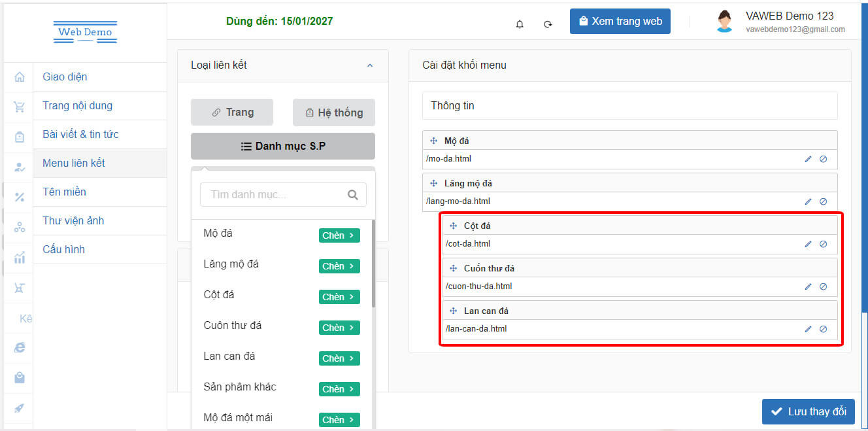
Task: Click the refresh icon in header
Action: (548, 24)
